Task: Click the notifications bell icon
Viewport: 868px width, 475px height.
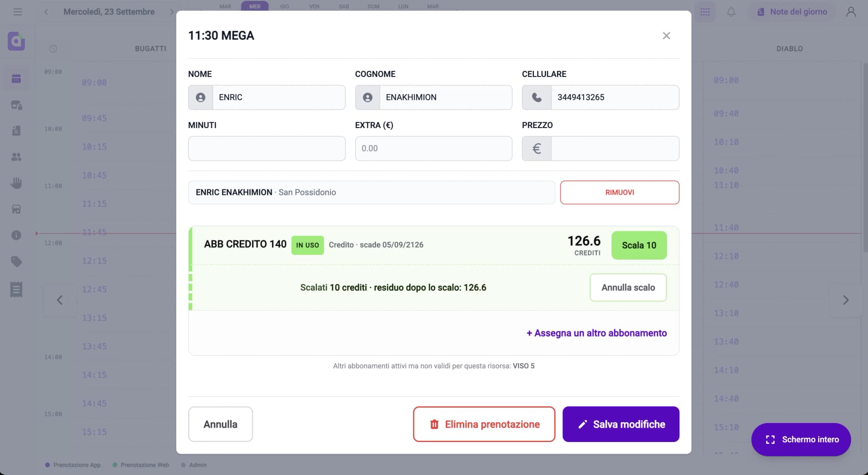Action: [731, 12]
